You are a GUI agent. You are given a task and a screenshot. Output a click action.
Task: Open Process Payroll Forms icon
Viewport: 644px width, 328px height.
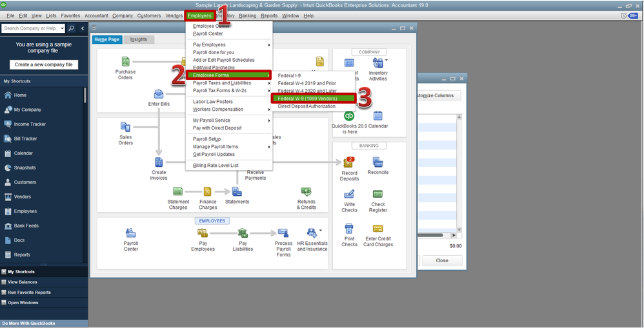(x=283, y=233)
